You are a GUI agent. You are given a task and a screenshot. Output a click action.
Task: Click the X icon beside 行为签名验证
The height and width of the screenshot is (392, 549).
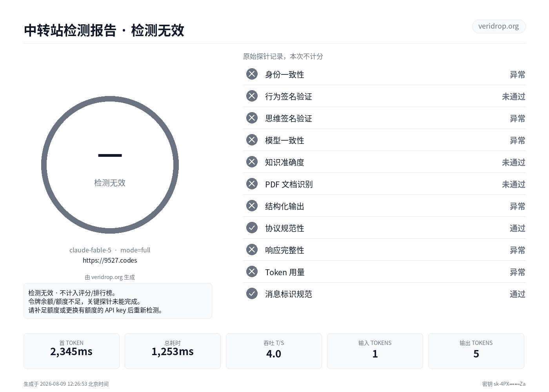252,96
